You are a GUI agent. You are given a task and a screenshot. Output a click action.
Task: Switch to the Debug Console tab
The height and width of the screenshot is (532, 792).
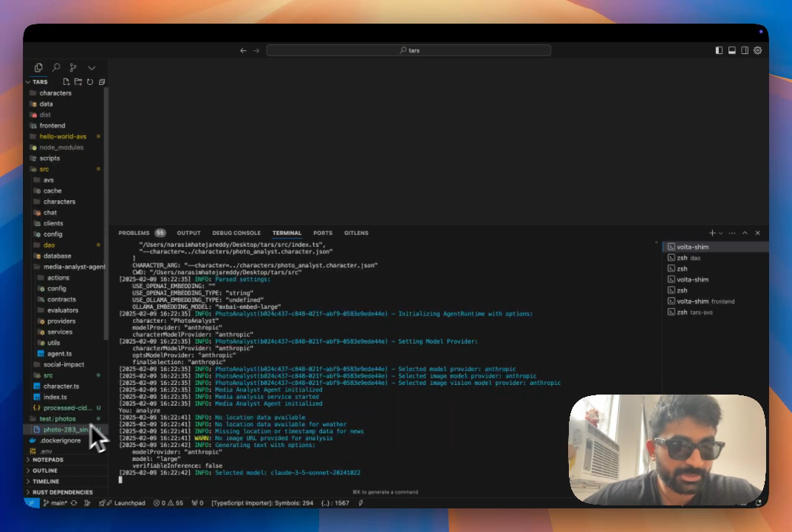(236, 233)
